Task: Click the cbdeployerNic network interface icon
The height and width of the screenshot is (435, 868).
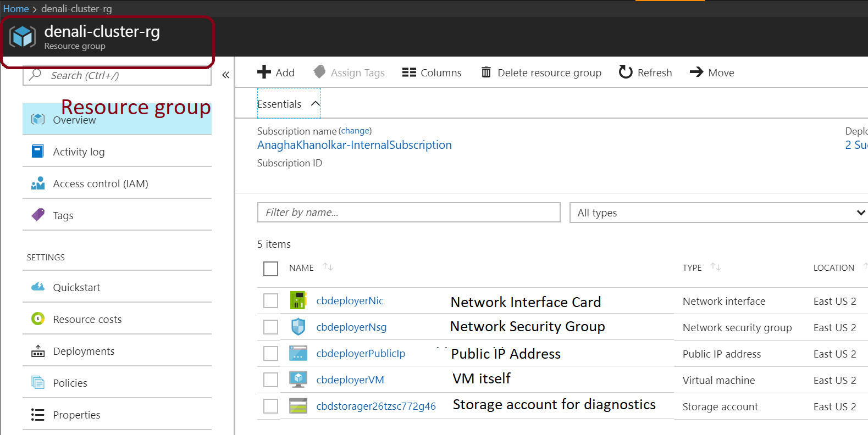Action: [298, 300]
